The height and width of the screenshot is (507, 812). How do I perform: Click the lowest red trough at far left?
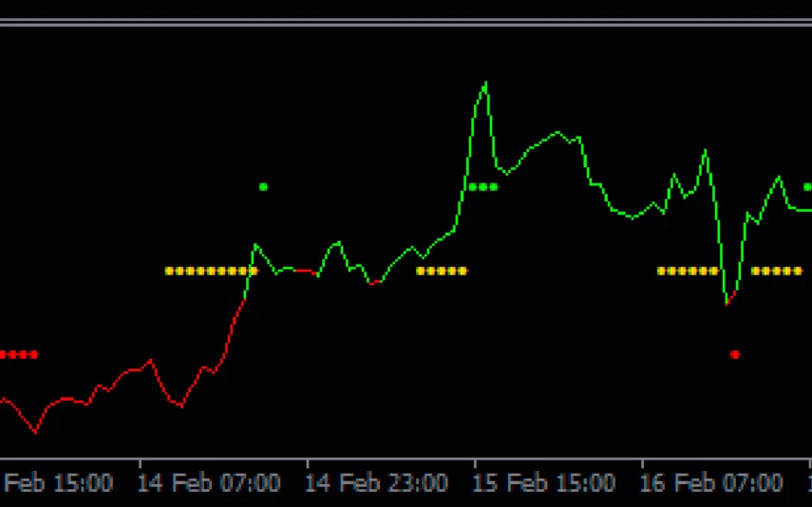point(36,432)
